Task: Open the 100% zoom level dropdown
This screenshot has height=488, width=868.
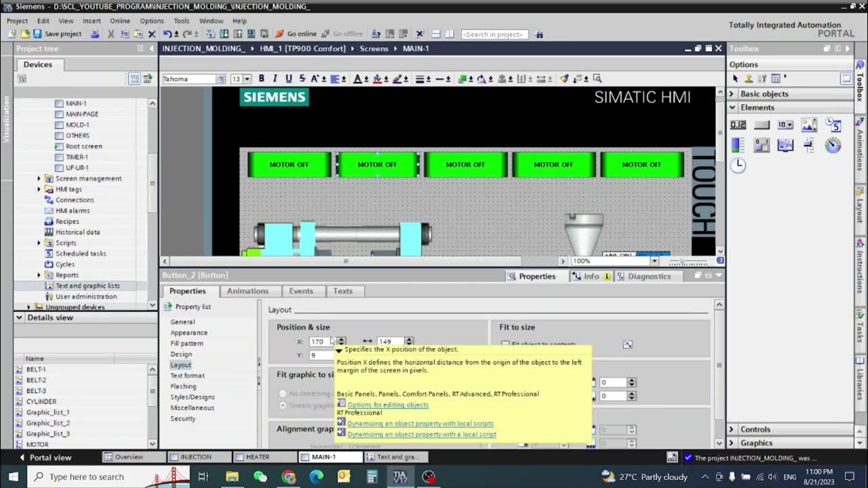Action: [654, 261]
